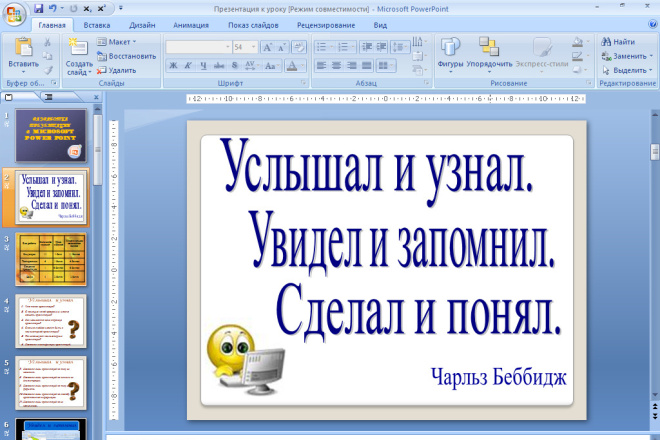Open the line spacing menu
Screen dimensions: 660x440
pyautogui.click(x=399, y=47)
